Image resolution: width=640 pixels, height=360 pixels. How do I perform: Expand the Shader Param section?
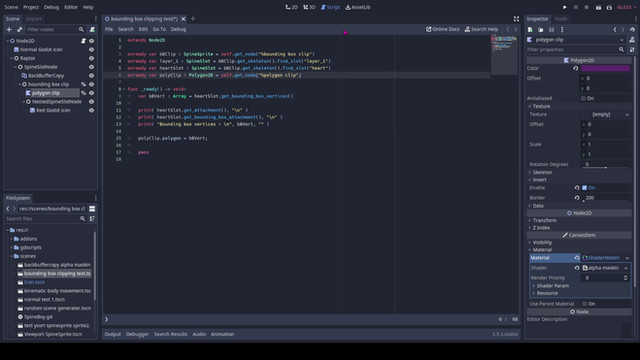(552, 286)
